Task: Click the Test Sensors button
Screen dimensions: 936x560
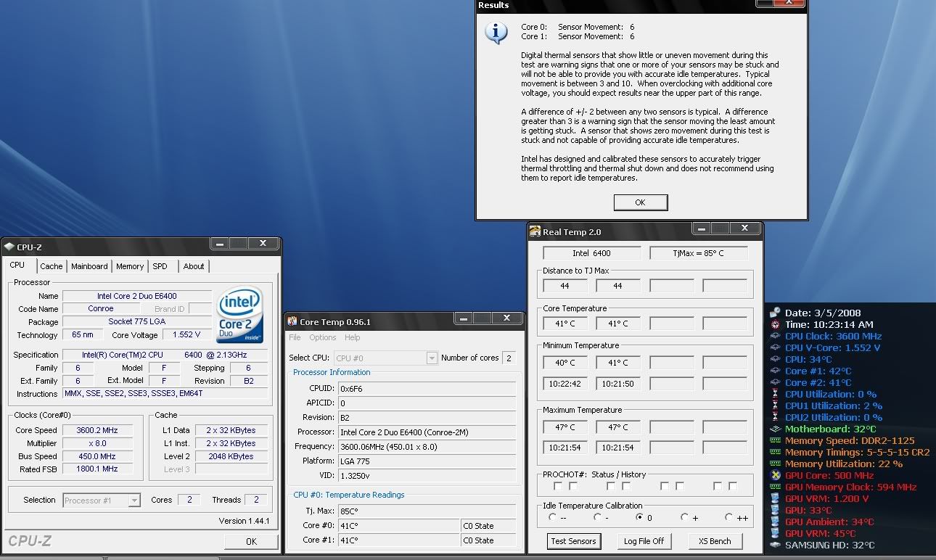Action: pyautogui.click(x=573, y=541)
